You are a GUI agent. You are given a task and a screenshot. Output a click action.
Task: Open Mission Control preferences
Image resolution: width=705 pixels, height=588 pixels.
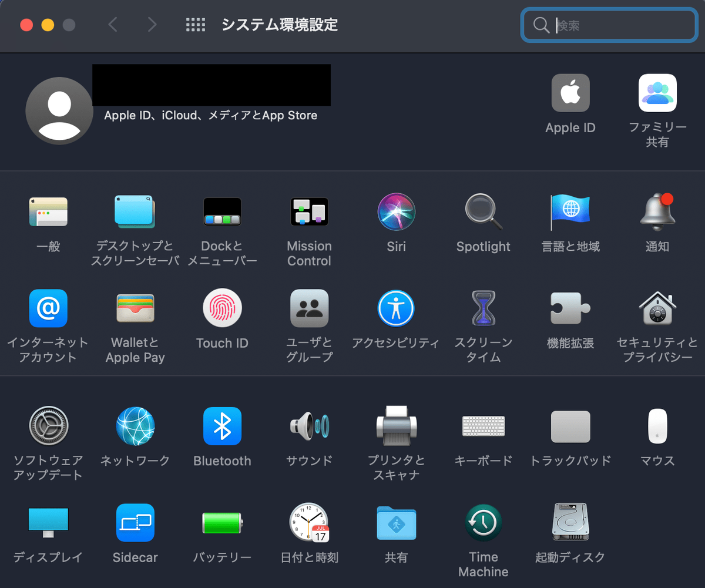click(309, 212)
